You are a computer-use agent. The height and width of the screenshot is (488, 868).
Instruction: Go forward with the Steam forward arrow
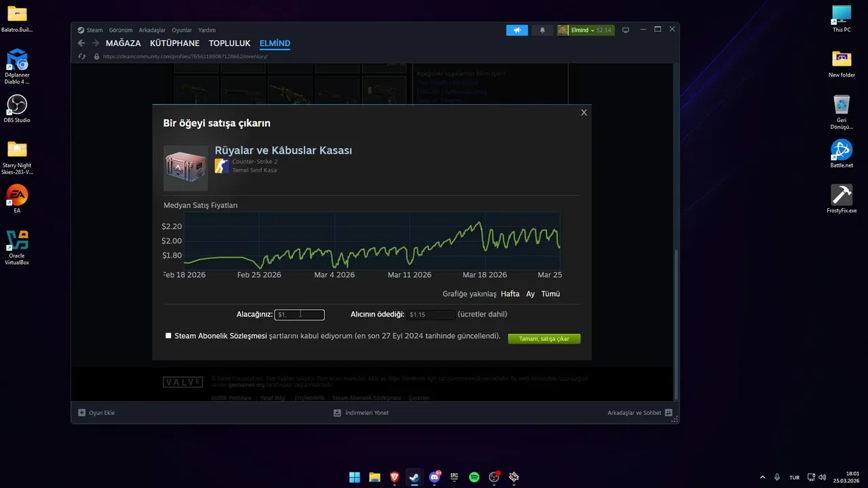(x=96, y=43)
